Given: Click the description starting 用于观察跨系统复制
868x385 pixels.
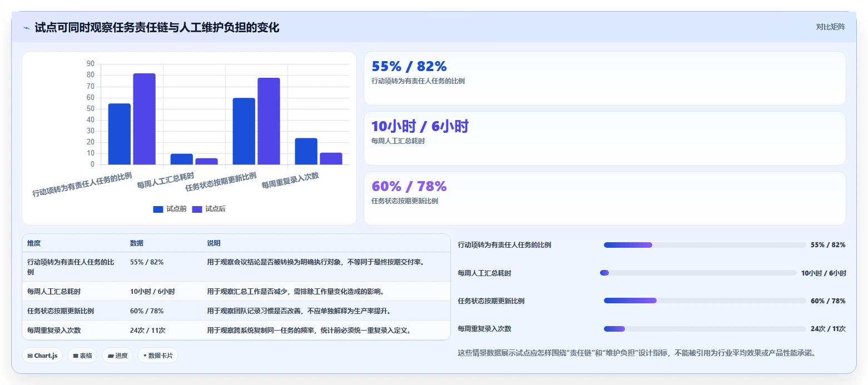Looking at the screenshot, I should [x=310, y=330].
